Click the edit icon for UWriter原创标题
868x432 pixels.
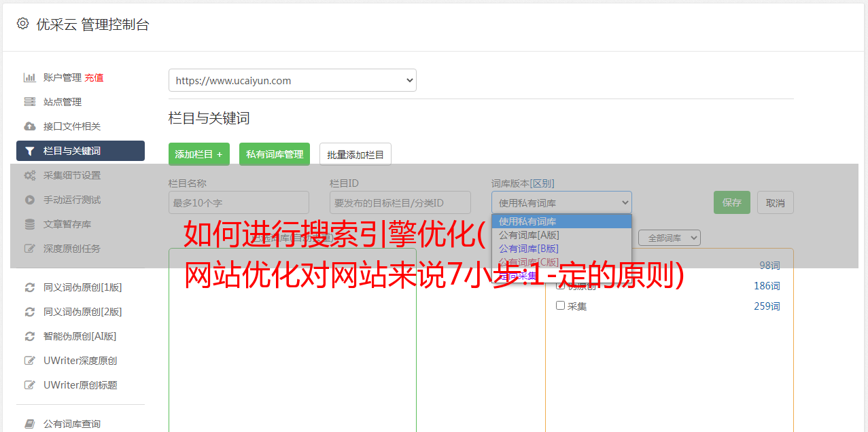click(x=29, y=385)
